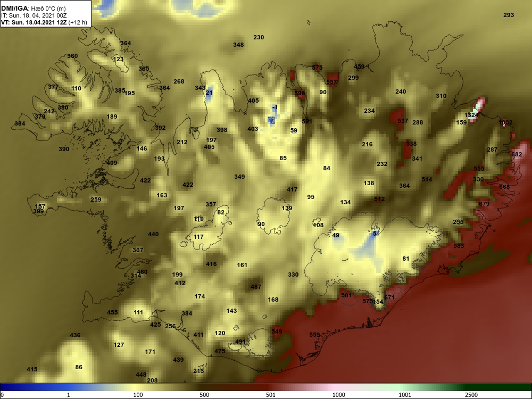This screenshot has height=399, width=532.
Task: Click the 390 reading
Action: point(64,149)
